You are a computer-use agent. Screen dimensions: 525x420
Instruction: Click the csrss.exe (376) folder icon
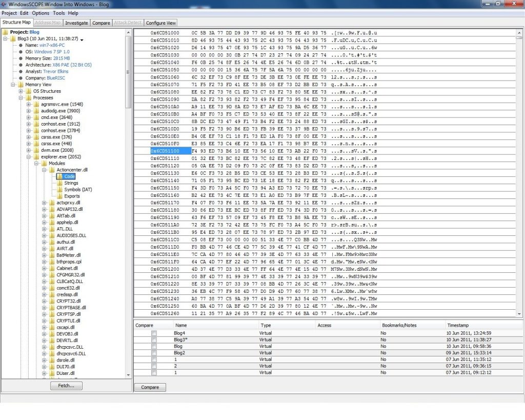(36, 137)
